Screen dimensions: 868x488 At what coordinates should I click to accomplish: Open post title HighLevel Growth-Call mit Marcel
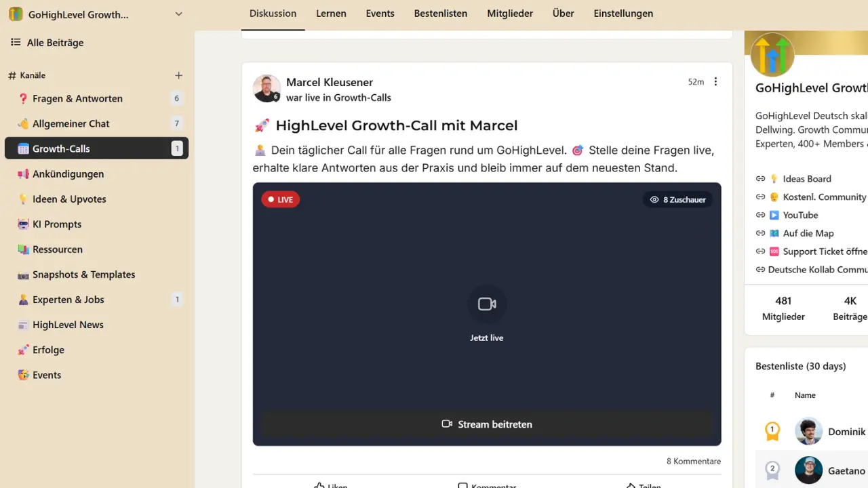pyautogui.click(x=396, y=125)
